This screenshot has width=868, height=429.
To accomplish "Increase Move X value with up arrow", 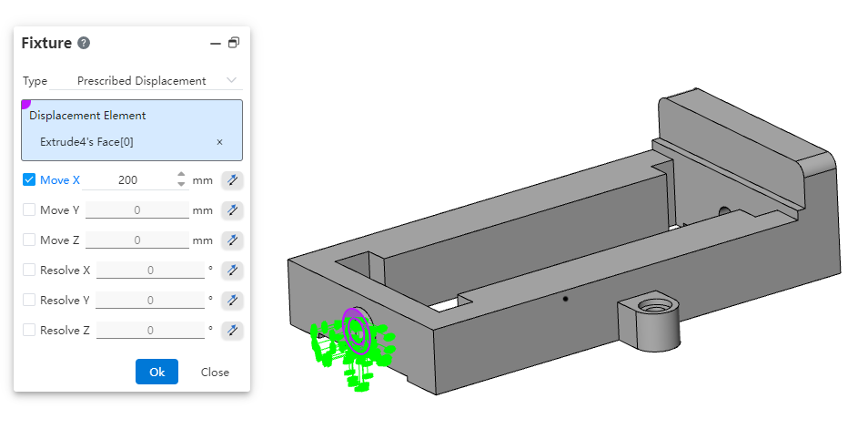I will [x=181, y=176].
